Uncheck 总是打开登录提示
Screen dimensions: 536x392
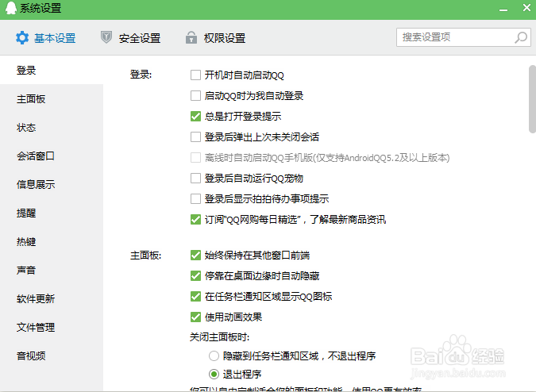click(195, 117)
